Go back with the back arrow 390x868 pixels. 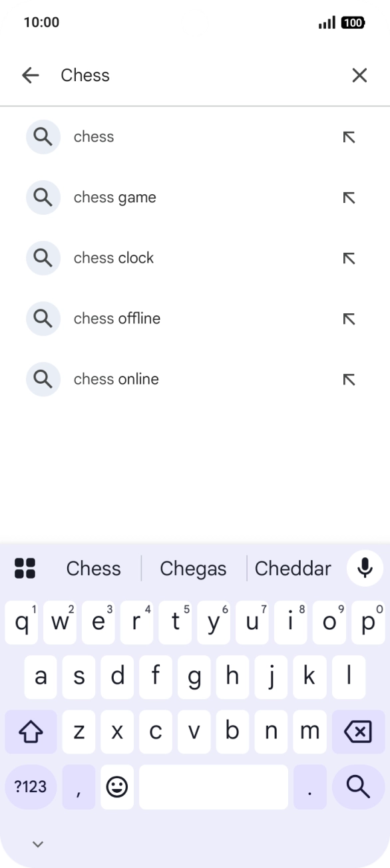tap(31, 75)
